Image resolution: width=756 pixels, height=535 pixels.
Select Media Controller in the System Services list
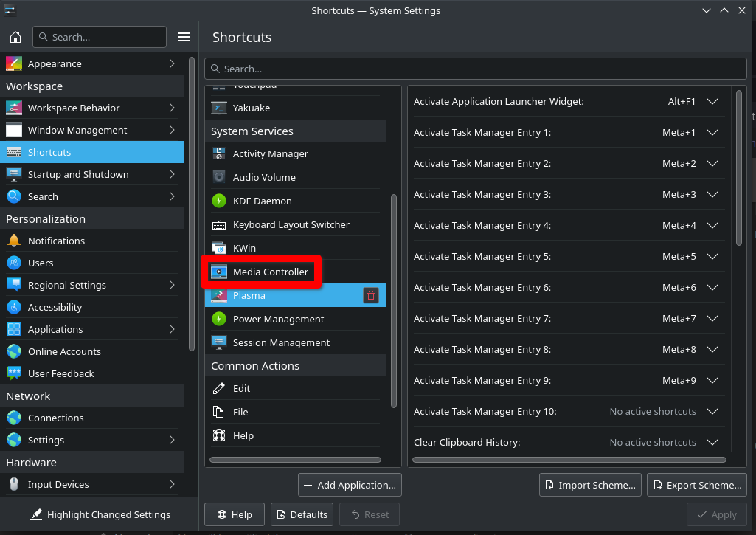click(x=295, y=272)
